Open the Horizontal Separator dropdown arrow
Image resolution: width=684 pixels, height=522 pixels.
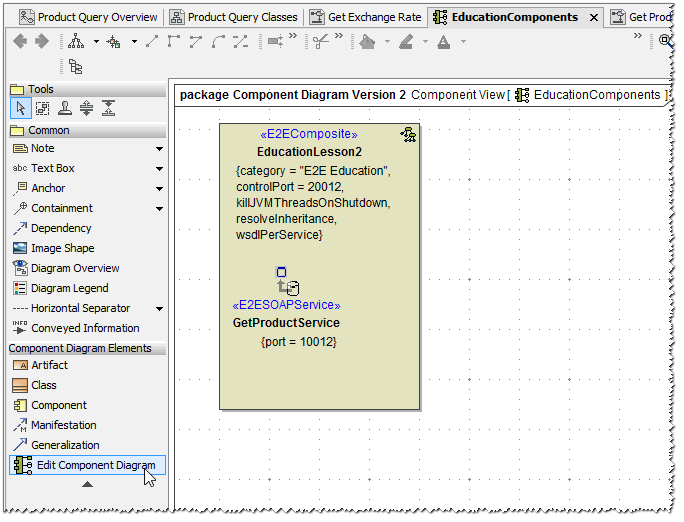pyautogui.click(x=159, y=309)
